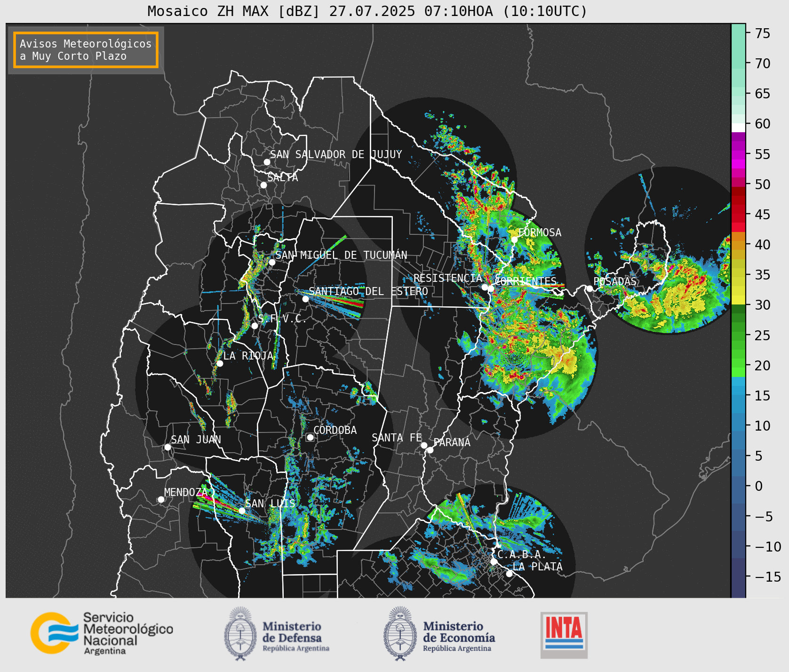Image resolution: width=789 pixels, height=672 pixels.
Task: Select the La Rioja city marker
Action: [x=220, y=363]
